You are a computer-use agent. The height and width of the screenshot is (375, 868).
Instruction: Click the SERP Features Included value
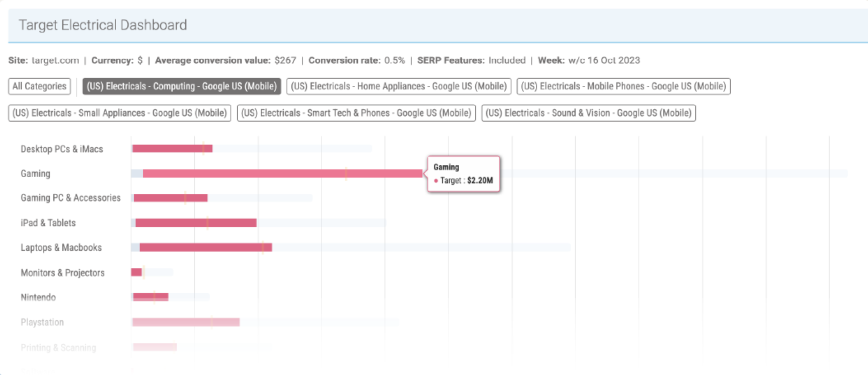507,61
